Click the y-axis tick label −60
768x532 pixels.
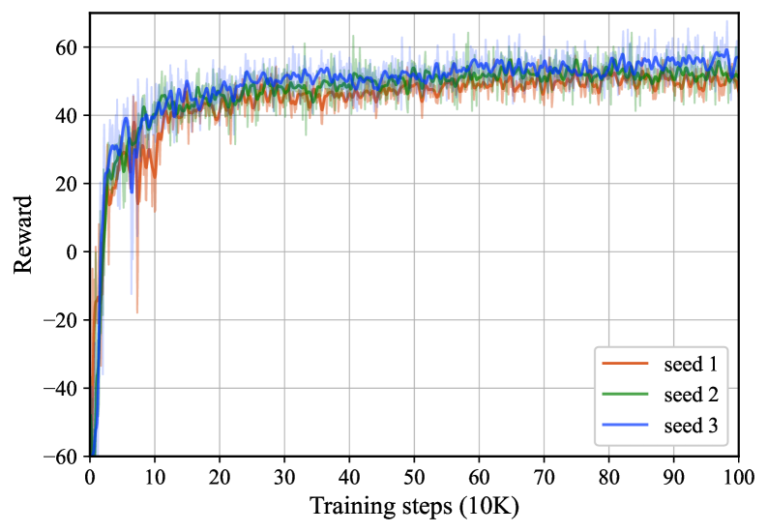[x=61, y=457]
